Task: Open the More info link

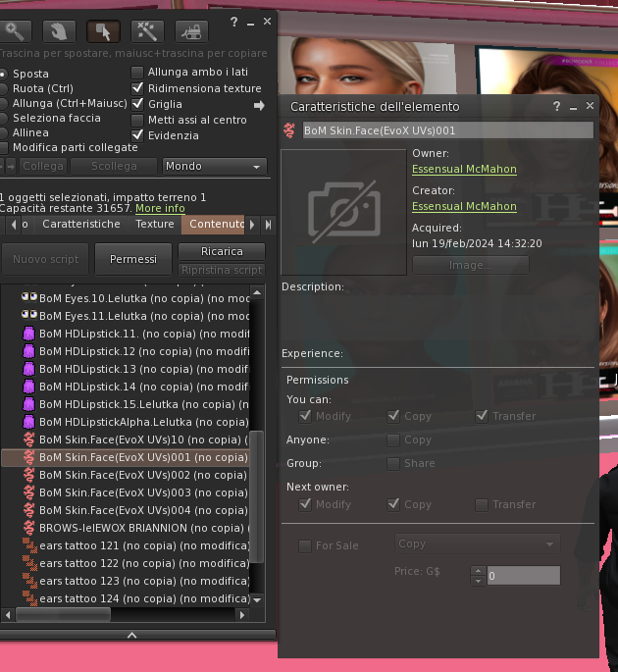Action: click(x=160, y=208)
